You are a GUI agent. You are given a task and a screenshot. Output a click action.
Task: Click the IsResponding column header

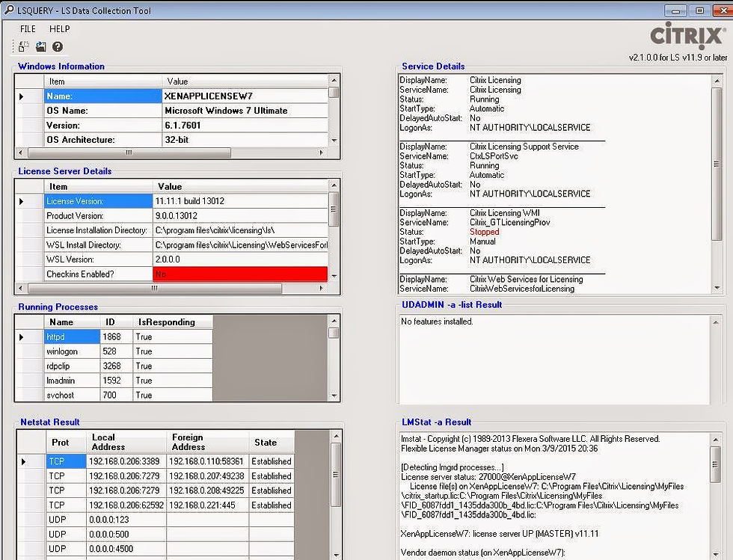166,322
